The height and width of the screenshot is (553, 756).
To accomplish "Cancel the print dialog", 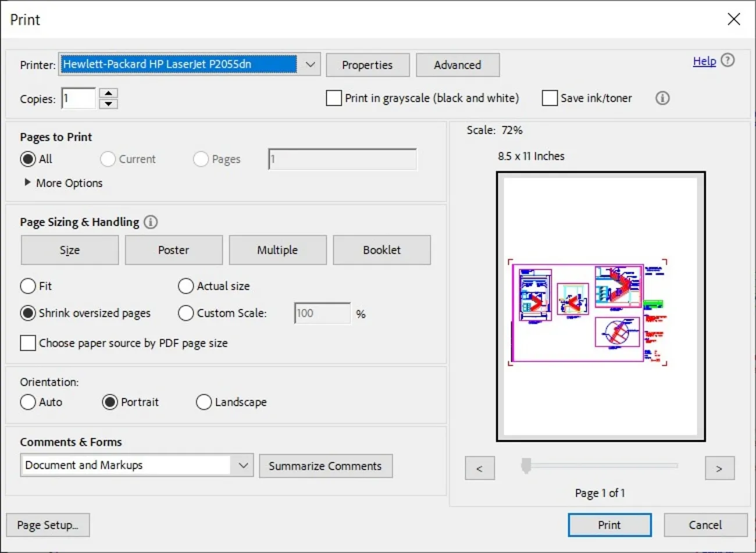I will coord(705,525).
